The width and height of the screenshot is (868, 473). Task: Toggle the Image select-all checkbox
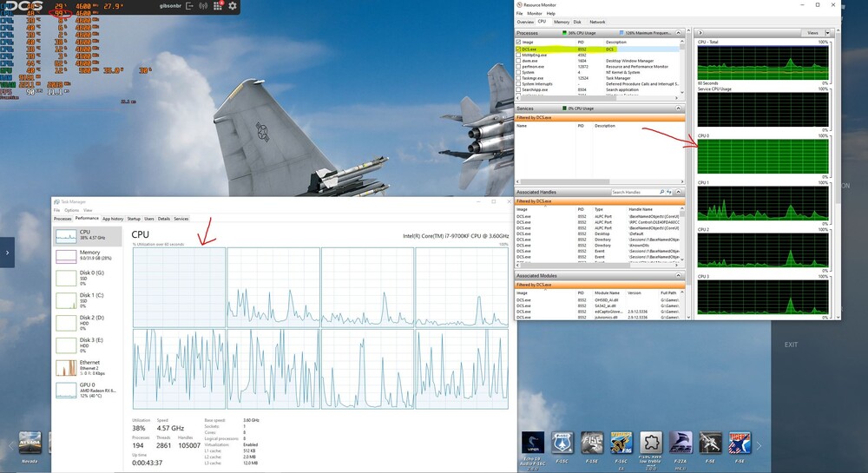tap(519, 42)
